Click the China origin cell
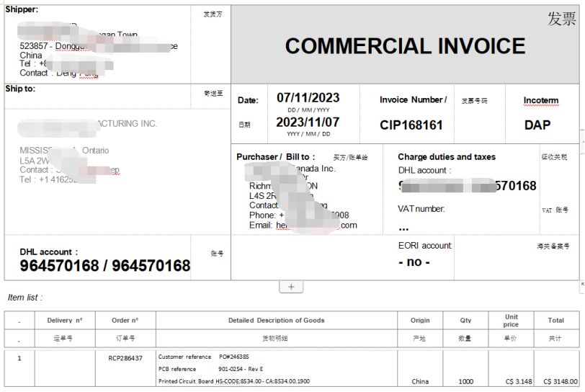585x392 pixels. tap(420, 381)
